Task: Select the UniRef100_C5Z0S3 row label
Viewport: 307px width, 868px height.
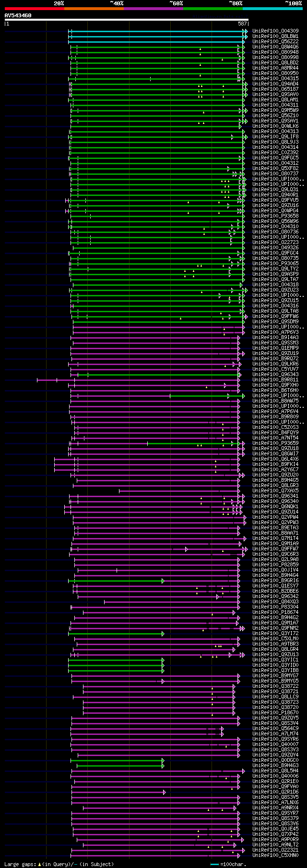Action: [x=275, y=428]
